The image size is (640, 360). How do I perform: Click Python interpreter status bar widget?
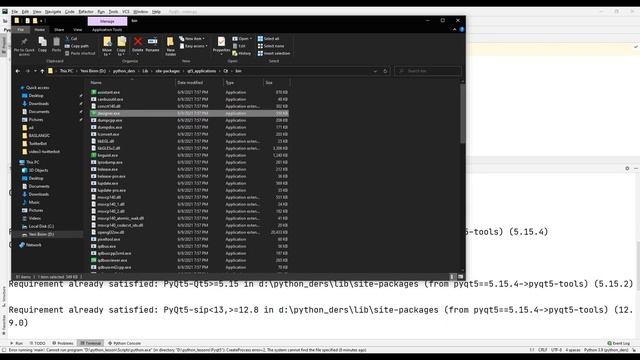tap(606, 350)
